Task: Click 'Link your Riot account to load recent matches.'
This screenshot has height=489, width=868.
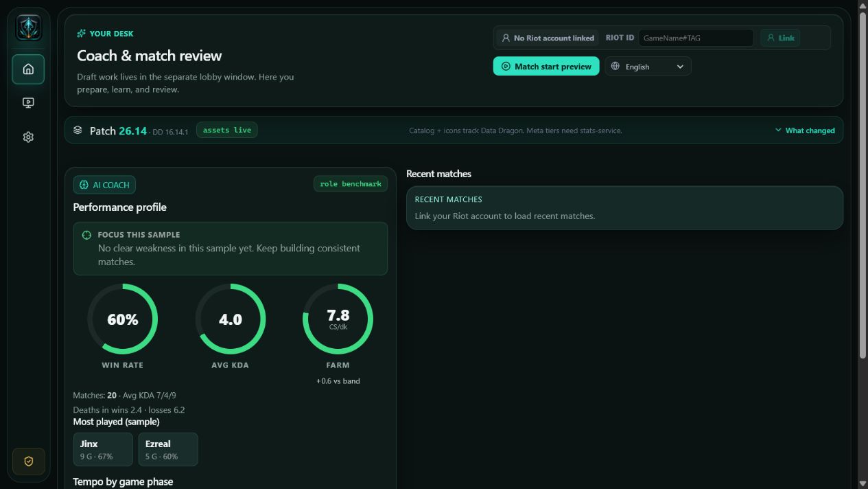Action: click(x=505, y=216)
